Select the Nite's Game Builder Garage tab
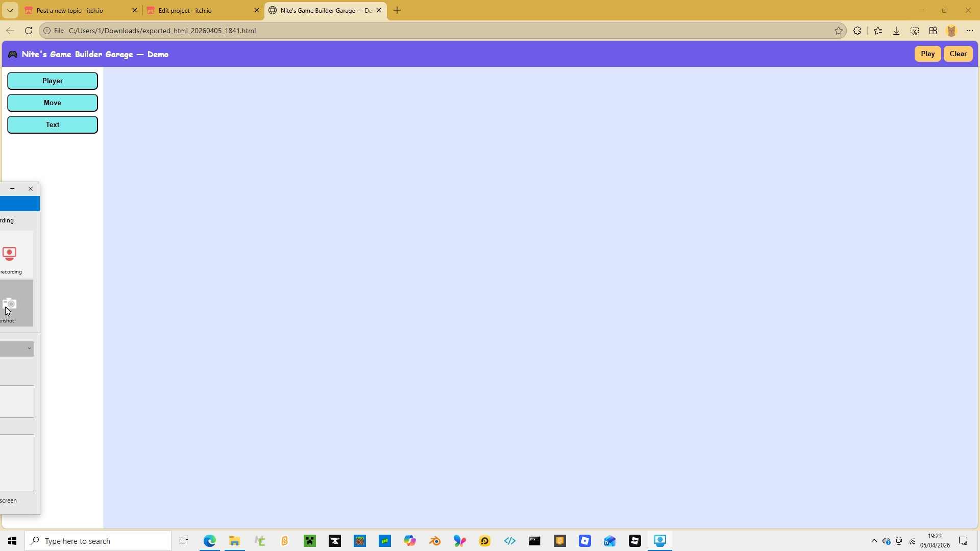The height and width of the screenshot is (551, 980). click(326, 10)
